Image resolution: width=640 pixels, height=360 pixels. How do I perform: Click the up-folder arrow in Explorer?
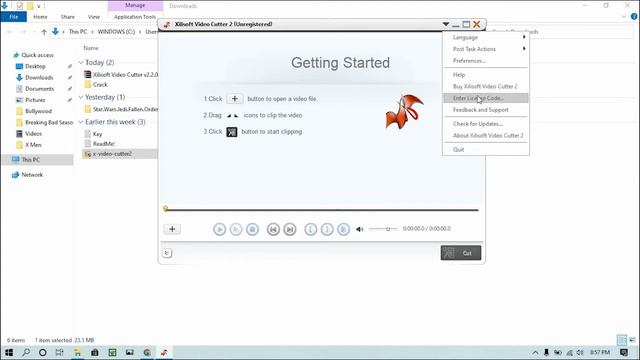pyautogui.click(x=44, y=32)
